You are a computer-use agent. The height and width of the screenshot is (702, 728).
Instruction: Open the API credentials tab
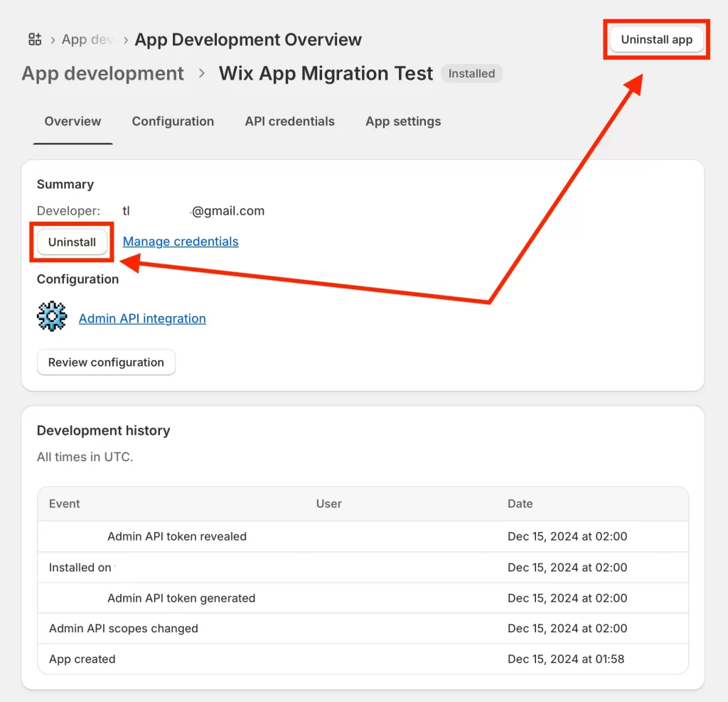pos(289,121)
